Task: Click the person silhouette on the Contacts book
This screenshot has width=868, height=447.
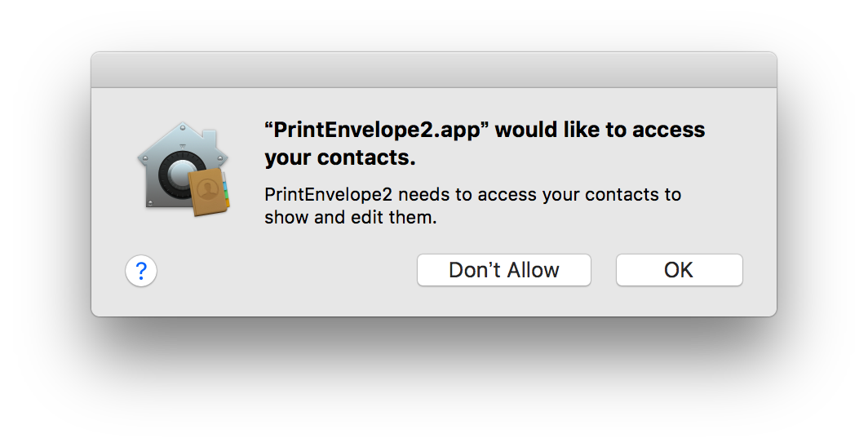Action: (207, 190)
